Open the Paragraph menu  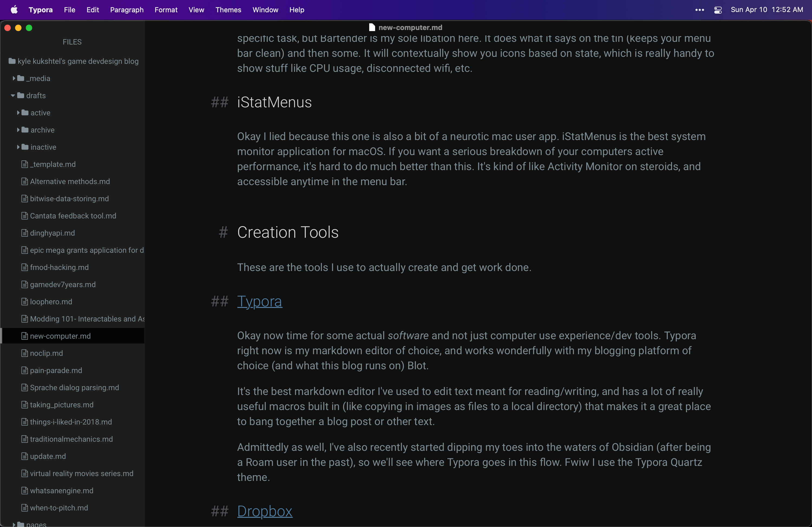pos(127,10)
